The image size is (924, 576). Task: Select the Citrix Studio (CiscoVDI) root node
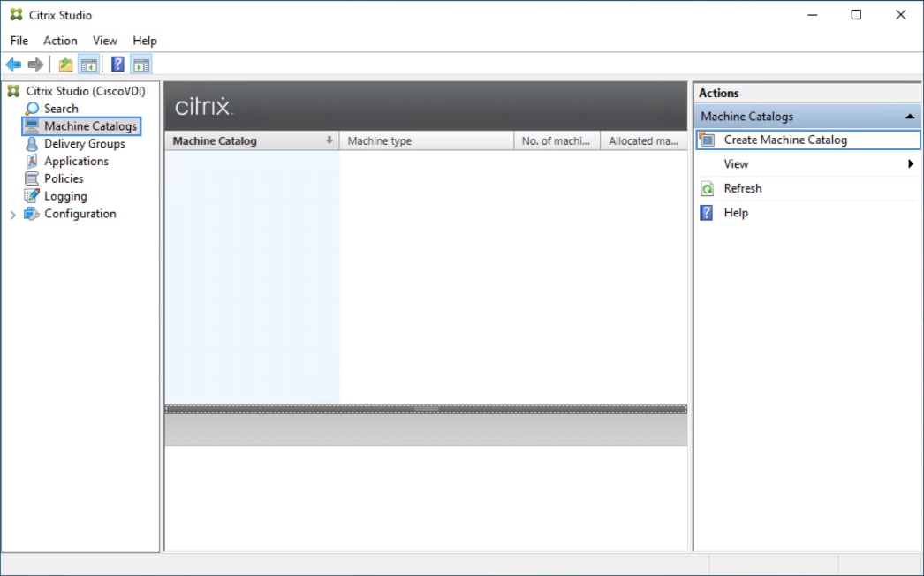[86, 91]
